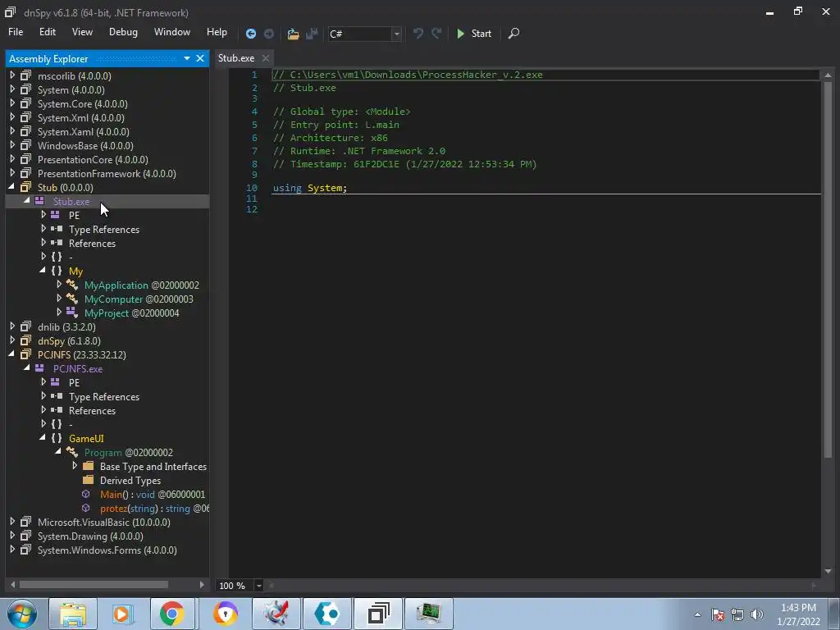The height and width of the screenshot is (630, 840).
Task: Click the Main() method icon
Action: click(85, 494)
